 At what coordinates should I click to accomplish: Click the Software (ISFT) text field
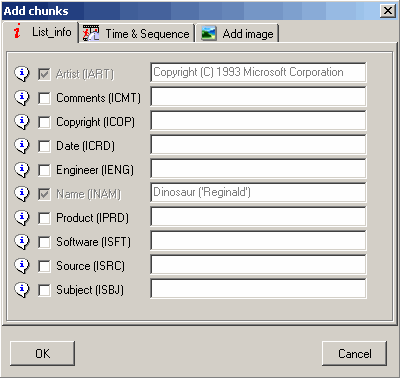[258, 241]
